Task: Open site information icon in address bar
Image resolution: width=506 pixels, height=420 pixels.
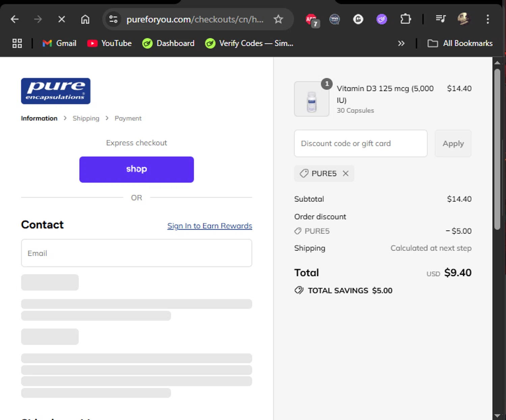Action: 114,19
